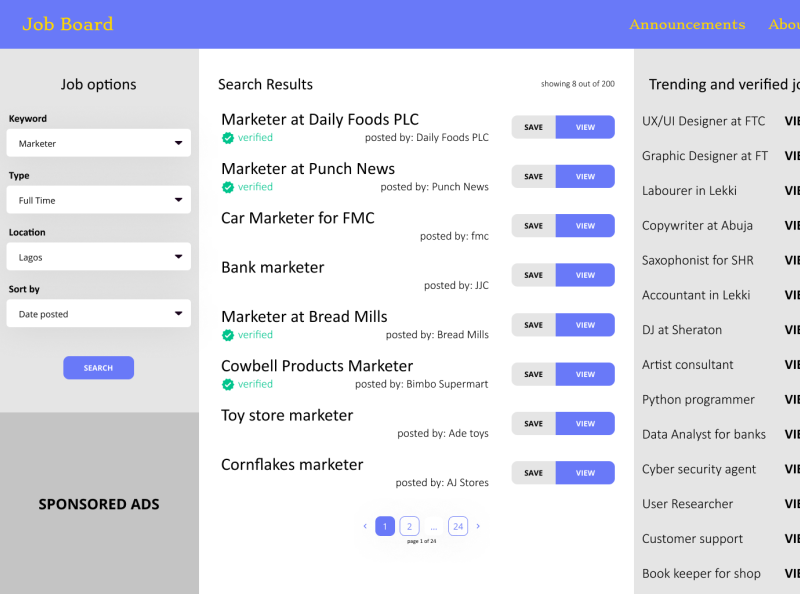Open the Keyword dropdown showing Marketer
This screenshot has height=594, width=800.
pyautogui.click(x=98, y=143)
